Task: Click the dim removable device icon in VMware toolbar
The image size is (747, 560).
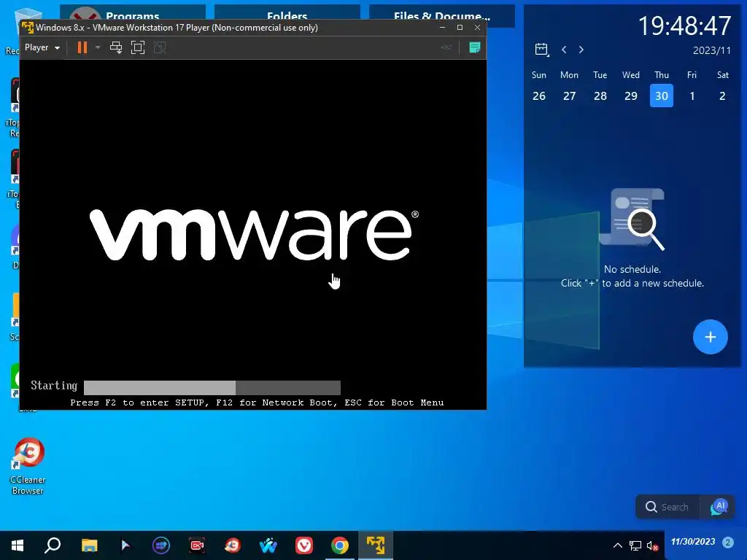Action: [x=446, y=47]
